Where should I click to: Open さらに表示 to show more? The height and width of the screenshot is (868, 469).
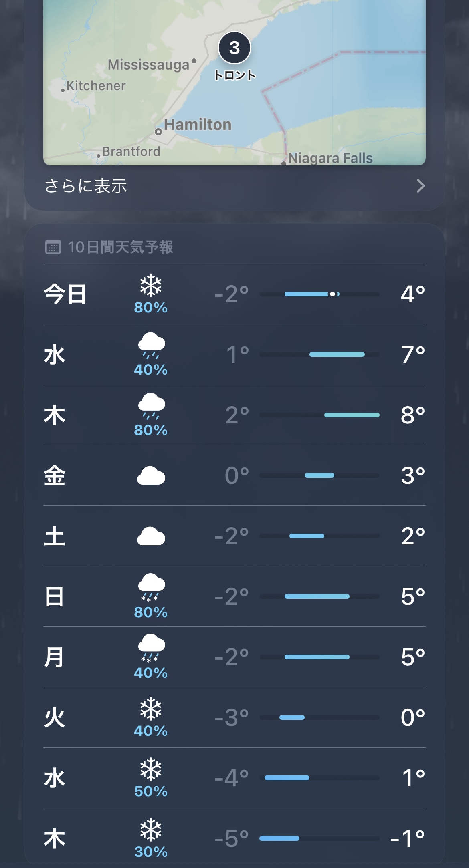click(86, 186)
